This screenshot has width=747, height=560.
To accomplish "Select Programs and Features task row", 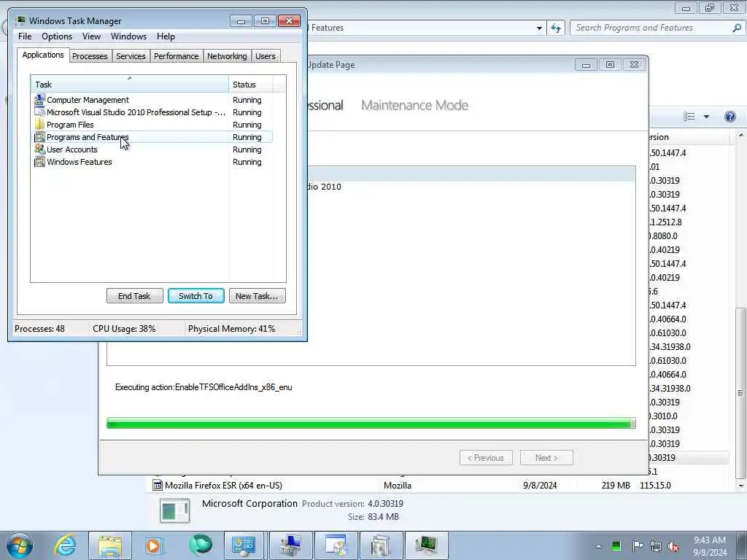I will tap(152, 137).
